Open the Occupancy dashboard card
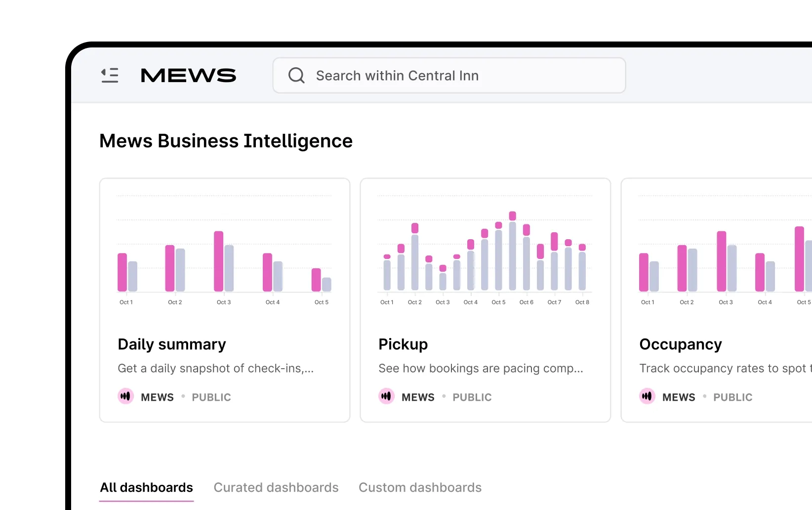 681,344
